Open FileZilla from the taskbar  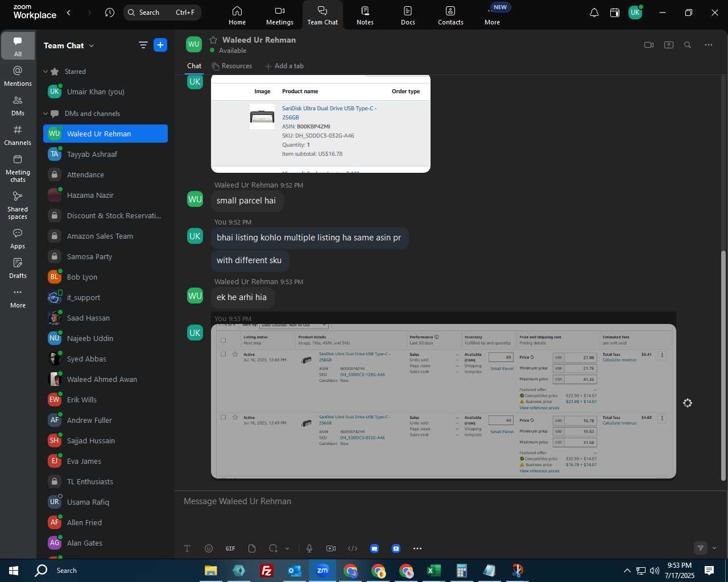(x=266, y=571)
